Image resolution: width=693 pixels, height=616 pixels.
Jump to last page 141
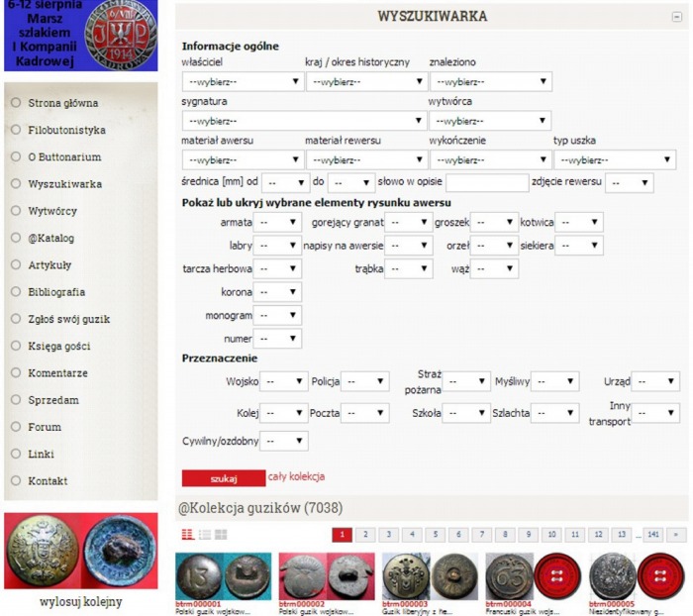tap(653, 535)
